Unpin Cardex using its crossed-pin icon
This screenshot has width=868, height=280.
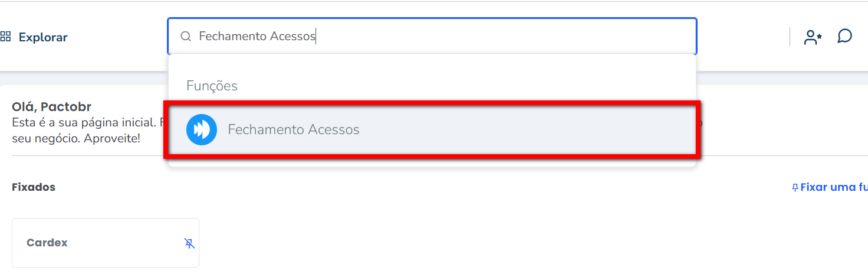pos(189,243)
